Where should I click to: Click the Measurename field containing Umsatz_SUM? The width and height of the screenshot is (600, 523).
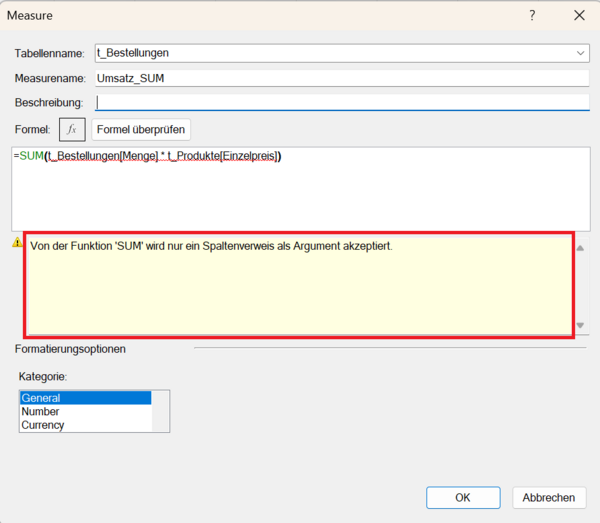pyautogui.click(x=340, y=78)
